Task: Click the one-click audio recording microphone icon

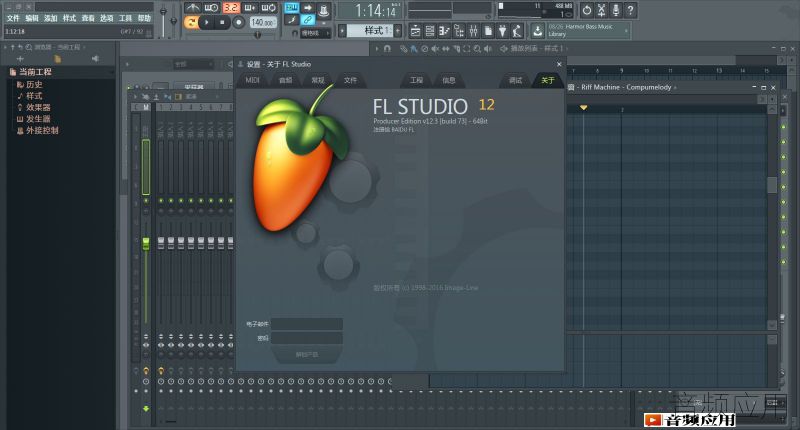Action: click(616, 10)
